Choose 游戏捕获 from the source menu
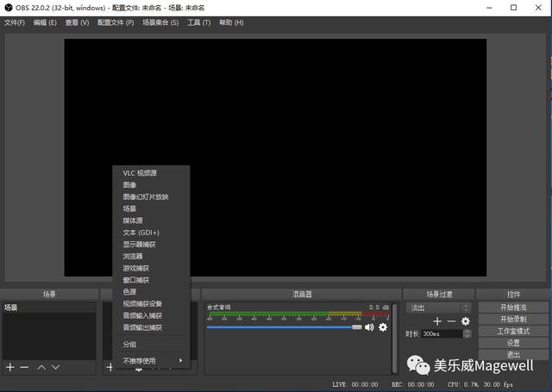 click(152, 268)
